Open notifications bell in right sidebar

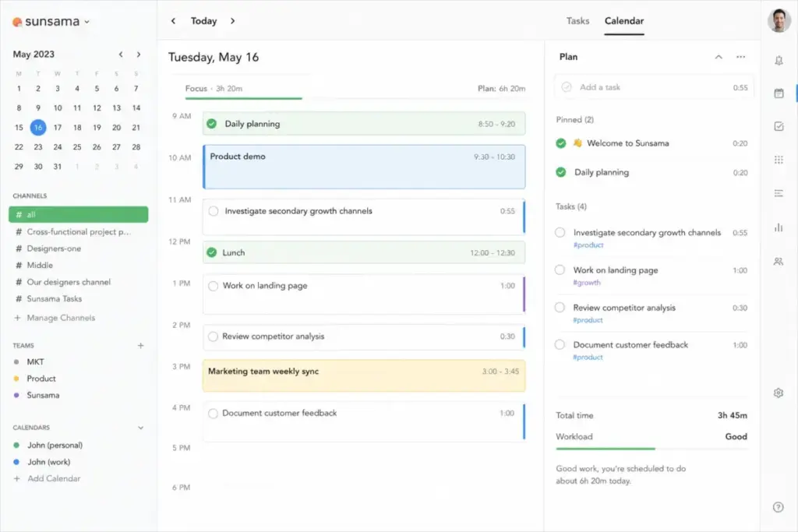pyautogui.click(x=779, y=61)
